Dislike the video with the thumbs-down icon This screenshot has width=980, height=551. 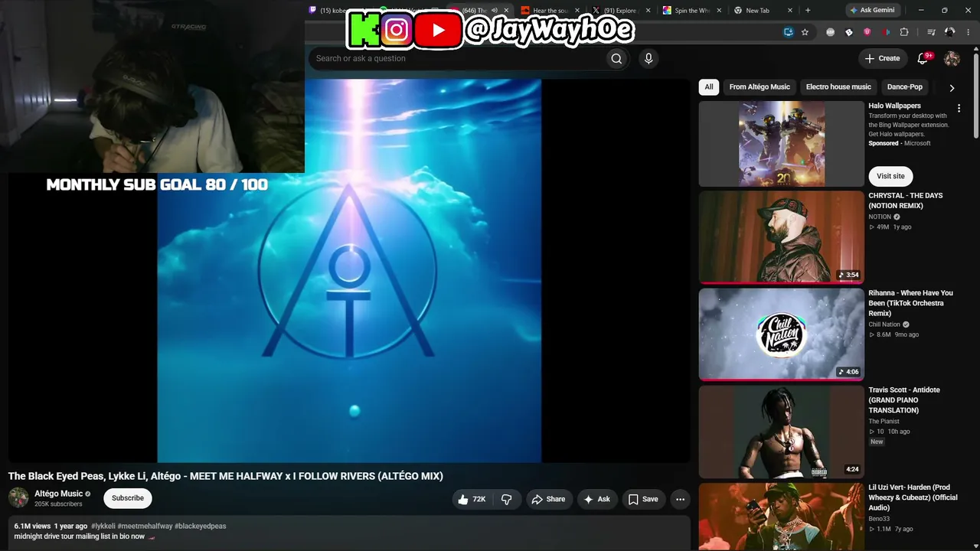coord(507,499)
